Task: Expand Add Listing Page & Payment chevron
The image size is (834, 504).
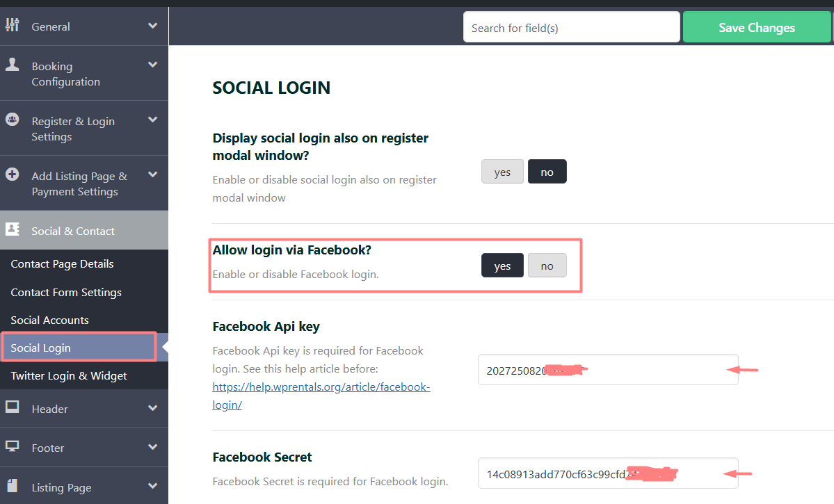Action: (152, 174)
